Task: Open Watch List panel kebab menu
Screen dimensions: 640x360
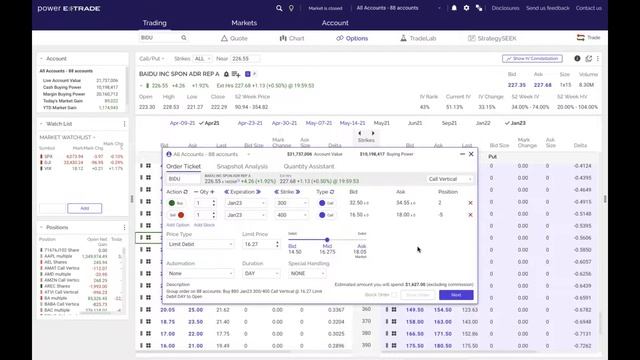Action: (124, 124)
